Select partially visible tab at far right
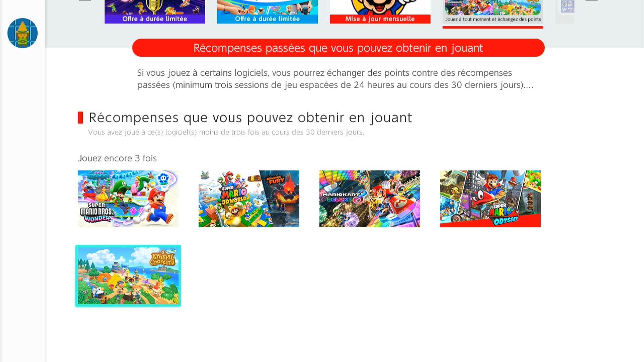Screen dimensions: 644x362 pos(565,12)
